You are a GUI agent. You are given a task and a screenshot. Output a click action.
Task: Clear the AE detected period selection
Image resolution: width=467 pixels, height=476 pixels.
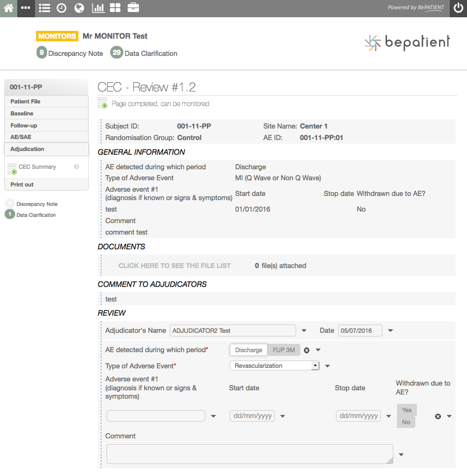(307, 350)
